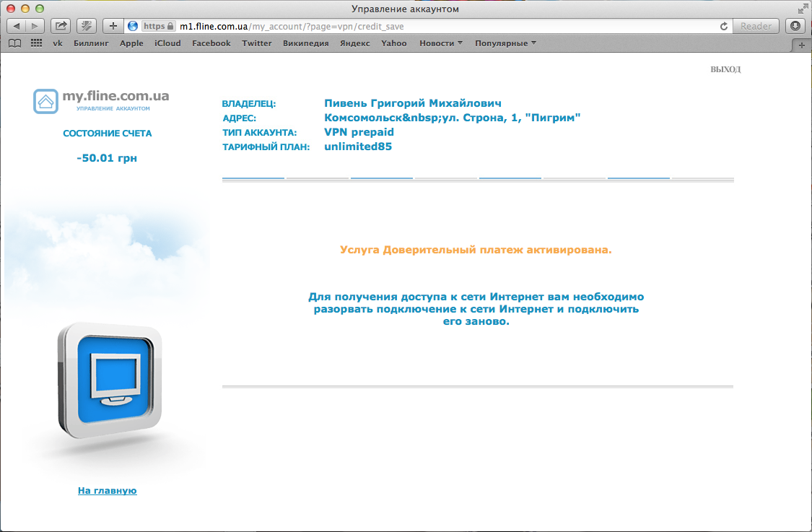Click the ВЫХОД logout link
The image size is (812, 532).
pyautogui.click(x=725, y=69)
